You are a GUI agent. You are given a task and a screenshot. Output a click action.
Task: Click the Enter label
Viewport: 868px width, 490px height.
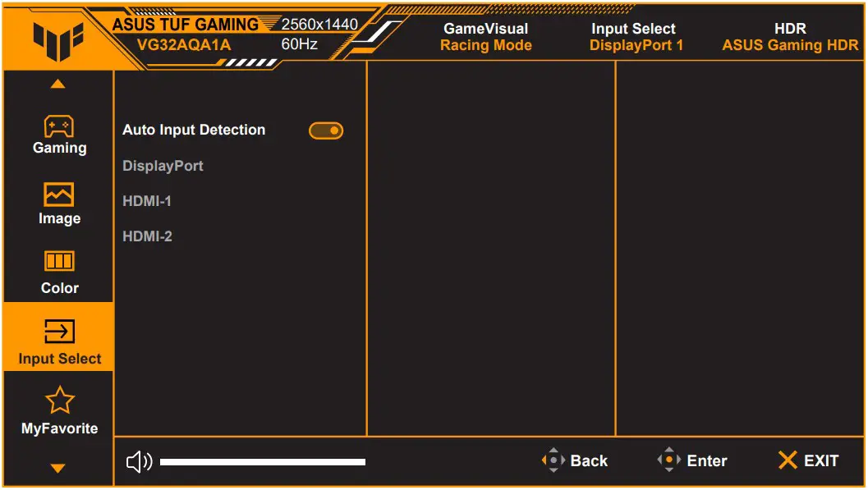point(707,460)
